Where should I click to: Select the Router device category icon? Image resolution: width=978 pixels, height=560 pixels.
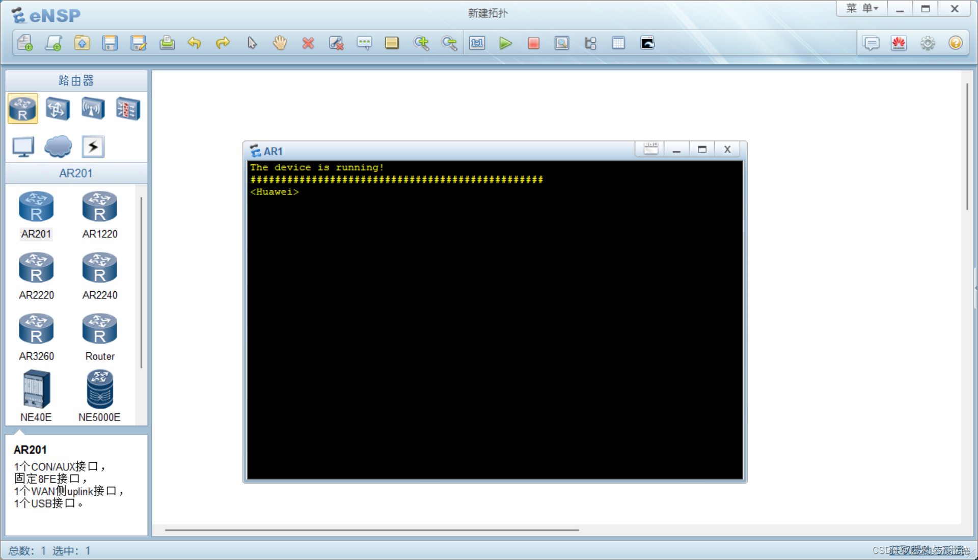coord(23,108)
